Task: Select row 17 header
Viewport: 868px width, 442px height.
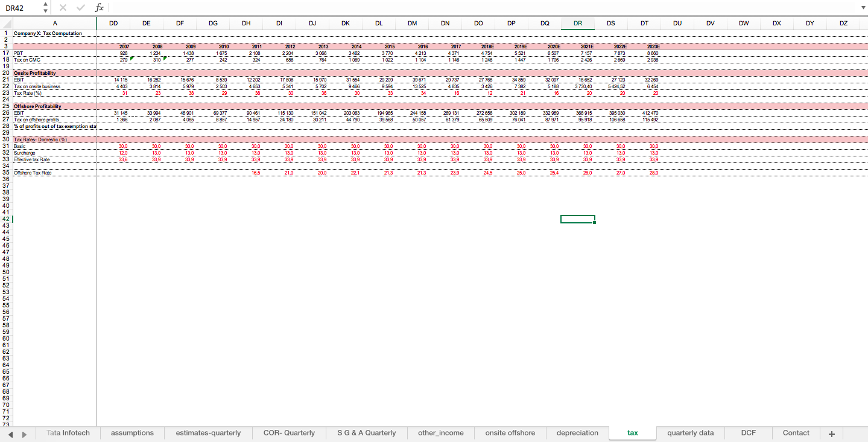Action: coord(5,53)
